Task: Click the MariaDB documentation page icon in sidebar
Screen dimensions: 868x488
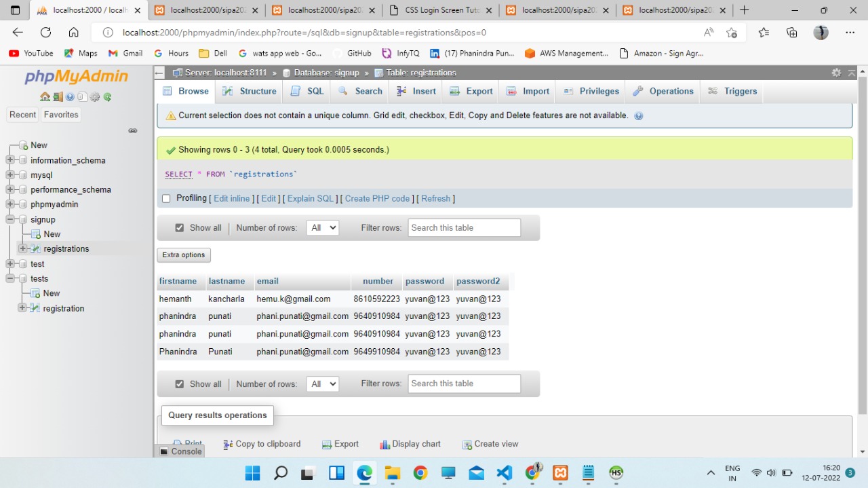Action: tap(82, 97)
